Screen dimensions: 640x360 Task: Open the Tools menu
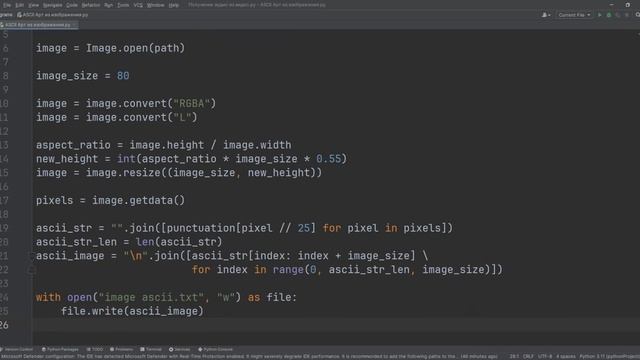(123, 5)
